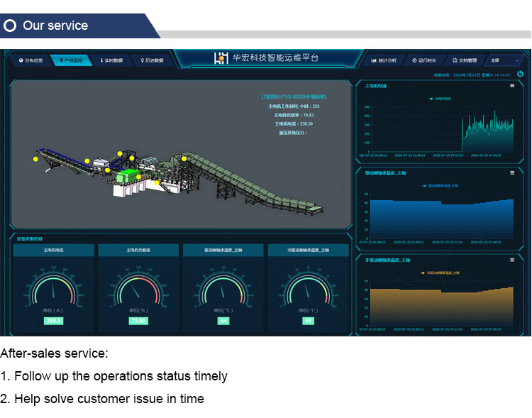The image size is (532, 418).
Task: Click the power icon below the top bar
Action: pyautogui.click(x=520, y=74)
